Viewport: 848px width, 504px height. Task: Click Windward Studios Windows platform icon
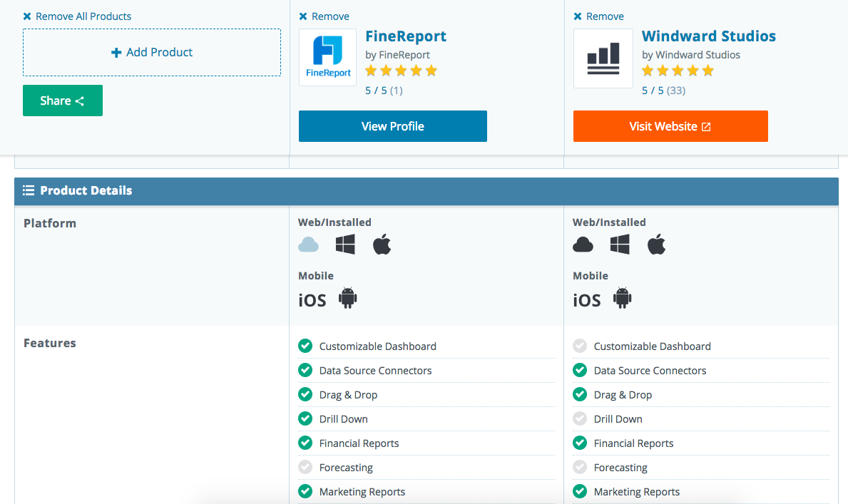pyautogui.click(x=620, y=245)
